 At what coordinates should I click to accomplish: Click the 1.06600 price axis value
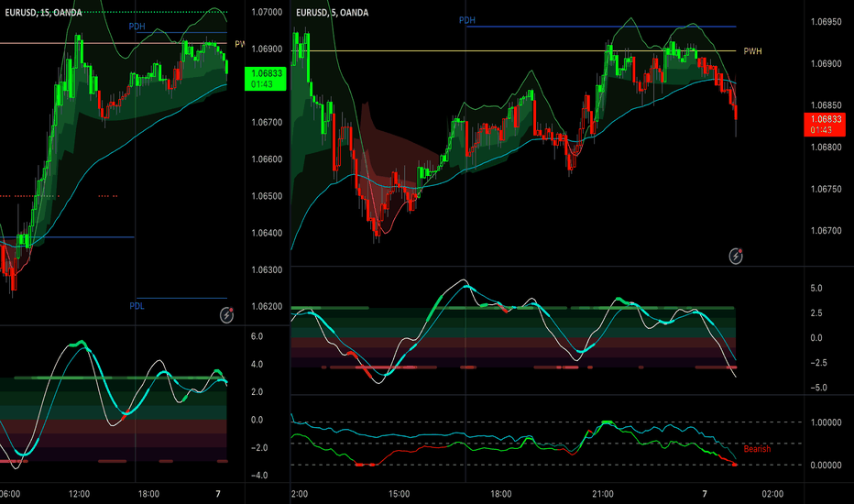point(267,159)
